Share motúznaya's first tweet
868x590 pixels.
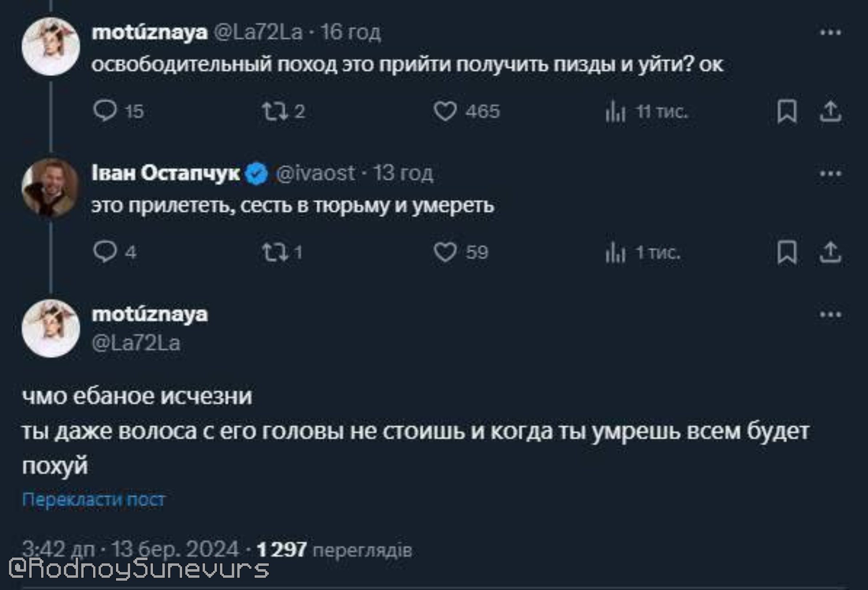pyautogui.click(x=830, y=111)
